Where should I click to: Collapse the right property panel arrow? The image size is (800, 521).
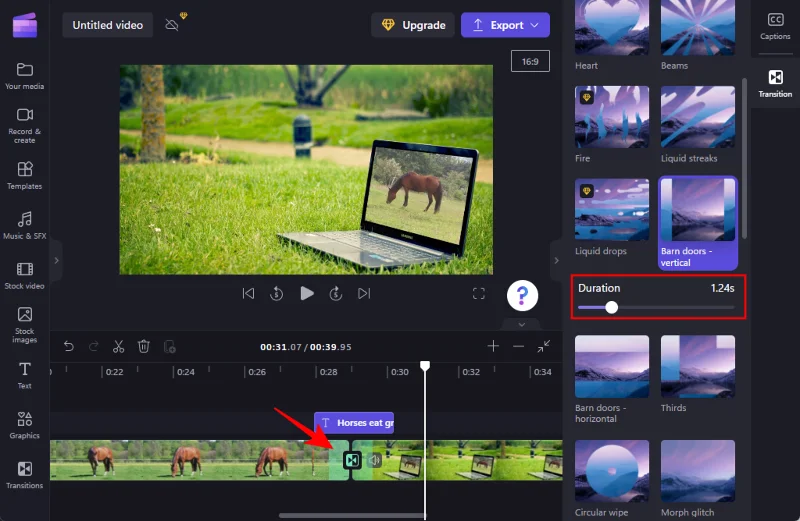(x=556, y=260)
